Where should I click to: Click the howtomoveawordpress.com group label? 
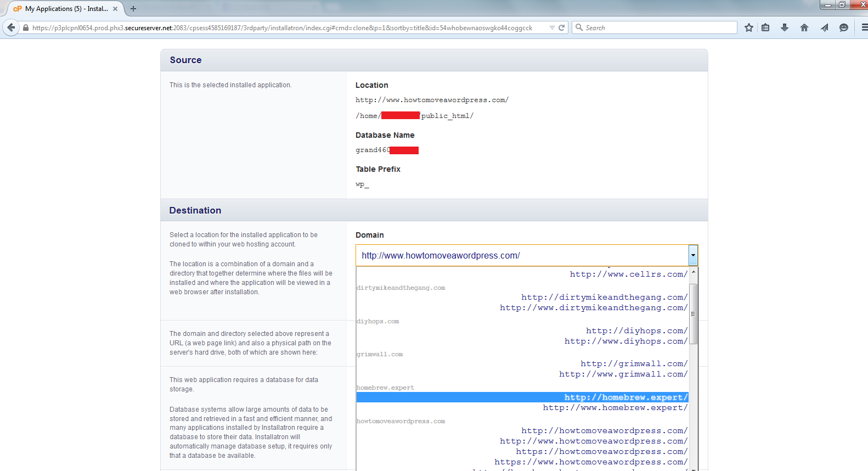[401, 421]
